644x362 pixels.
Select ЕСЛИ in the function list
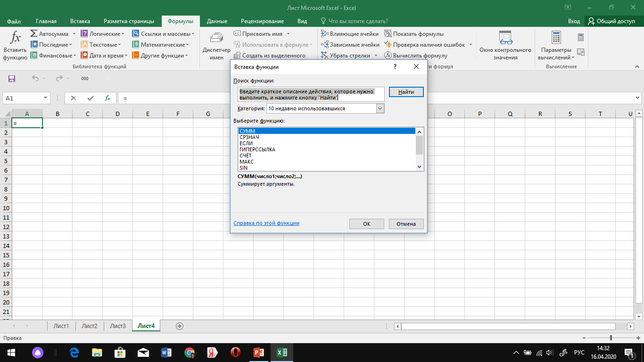pyautogui.click(x=327, y=143)
